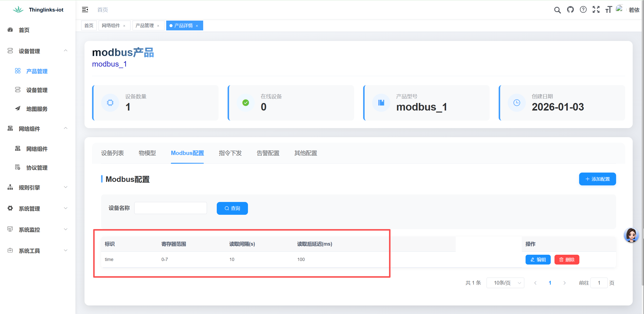Click the 添加配置 button

tap(597, 179)
